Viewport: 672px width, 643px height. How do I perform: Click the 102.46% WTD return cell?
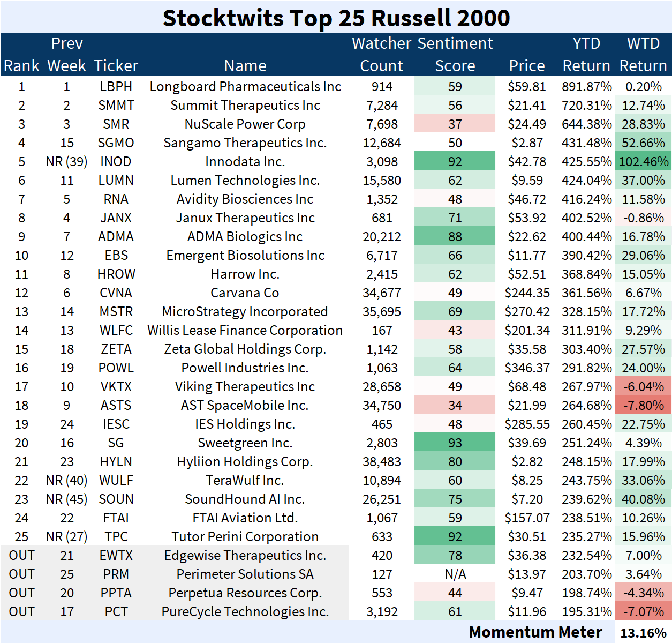tap(643, 162)
